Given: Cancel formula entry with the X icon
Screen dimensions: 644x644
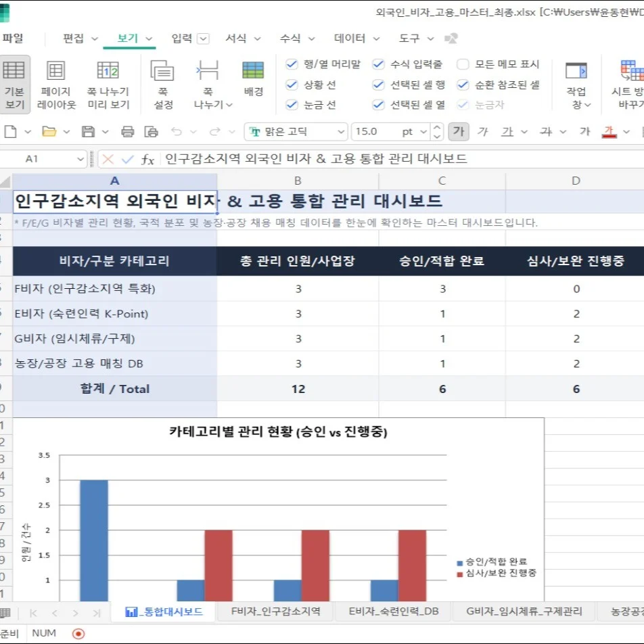Looking at the screenshot, I should pos(108,159).
